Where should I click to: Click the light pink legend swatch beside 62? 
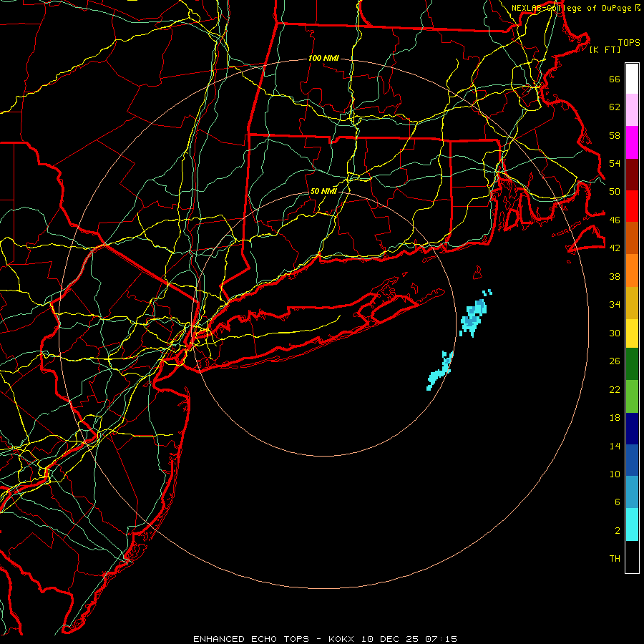pyautogui.click(x=632, y=110)
